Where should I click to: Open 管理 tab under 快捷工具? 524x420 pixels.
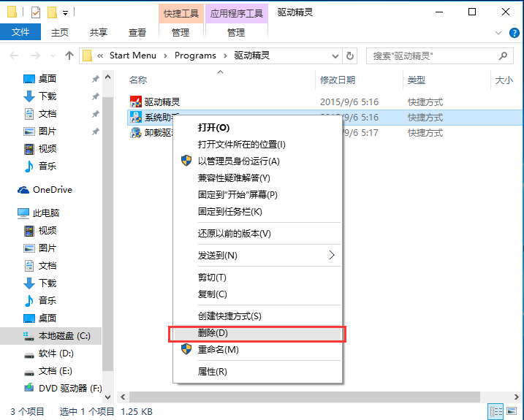[x=181, y=32]
